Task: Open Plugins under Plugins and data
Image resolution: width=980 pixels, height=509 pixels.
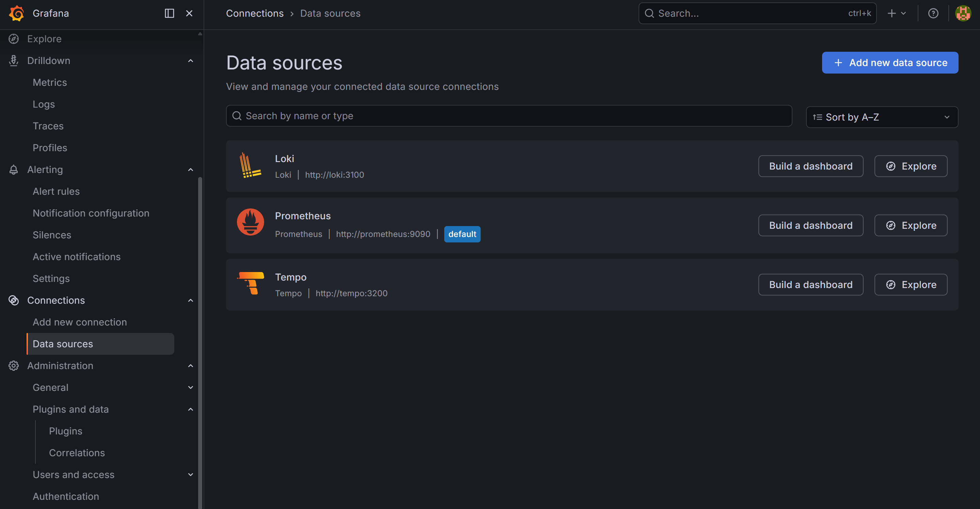Action: (65, 431)
